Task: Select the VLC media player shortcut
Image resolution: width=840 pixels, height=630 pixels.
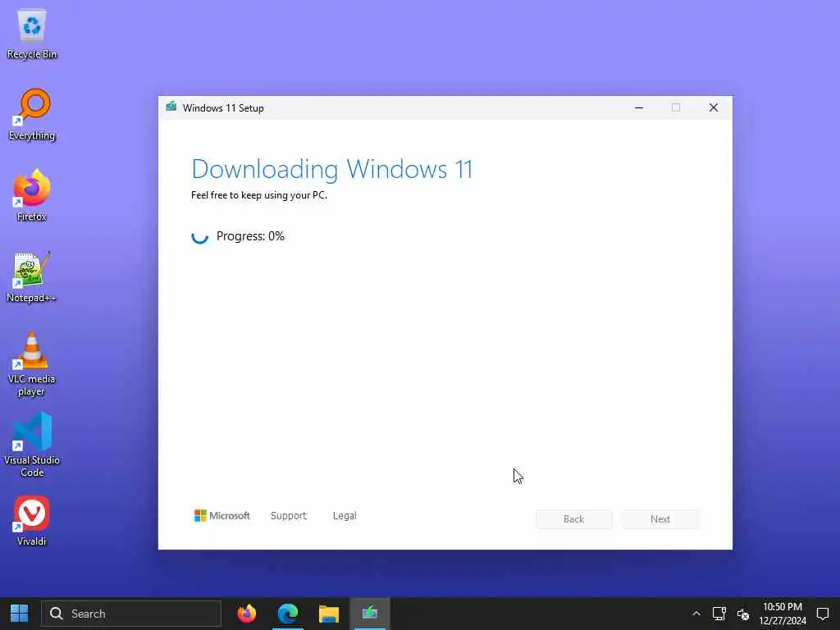Action: click(x=32, y=364)
